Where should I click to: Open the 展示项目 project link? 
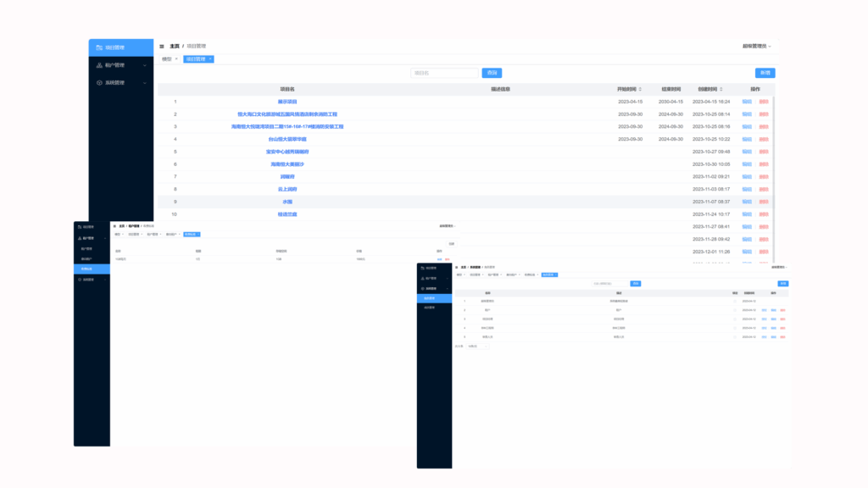tap(287, 102)
